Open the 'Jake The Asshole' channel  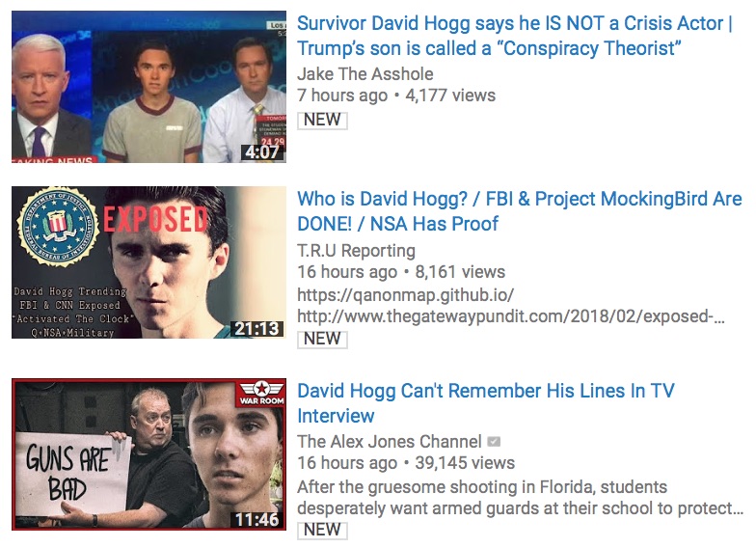coord(364,73)
